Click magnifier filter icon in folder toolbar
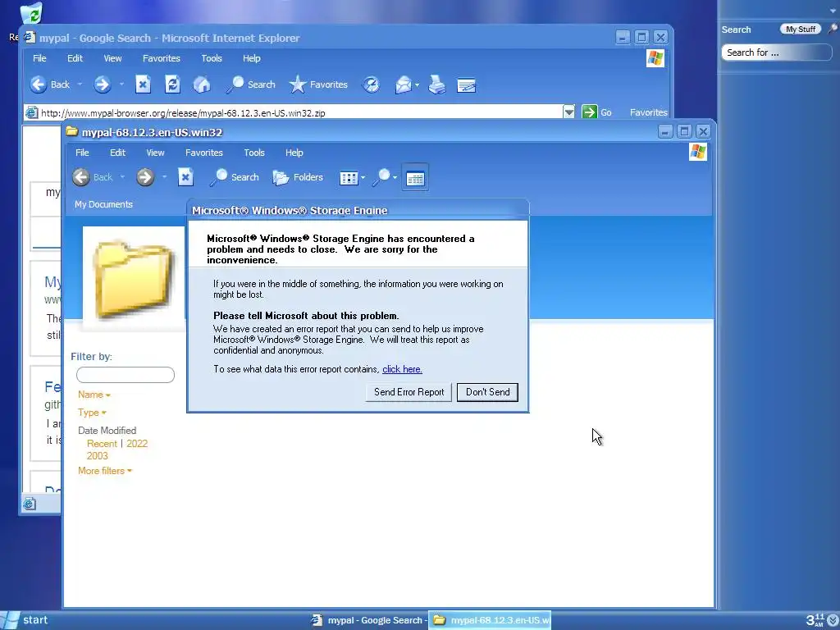840x630 pixels. click(x=383, y=177)
